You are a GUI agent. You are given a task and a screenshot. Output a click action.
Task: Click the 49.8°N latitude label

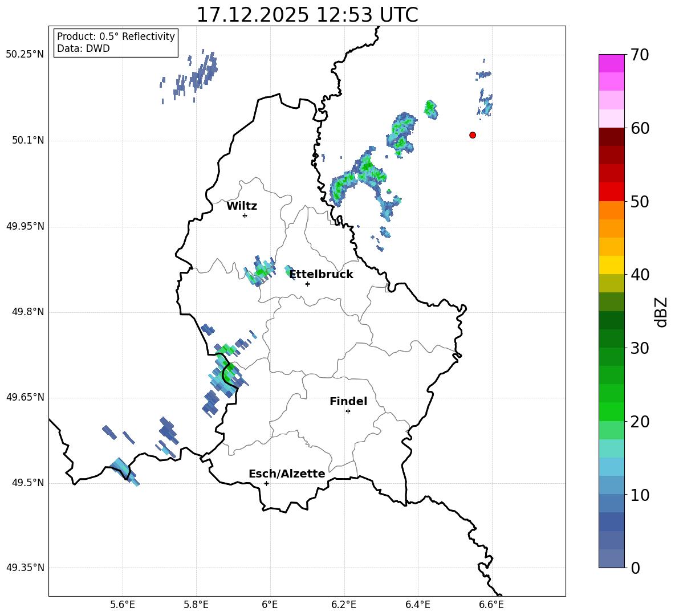tap(28, 312)
